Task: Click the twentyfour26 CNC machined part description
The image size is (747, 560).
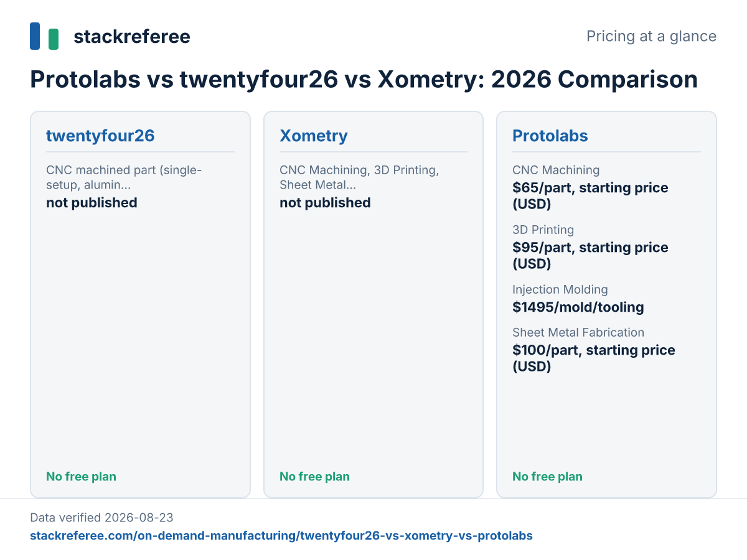Action: click(x=124, y=177)
